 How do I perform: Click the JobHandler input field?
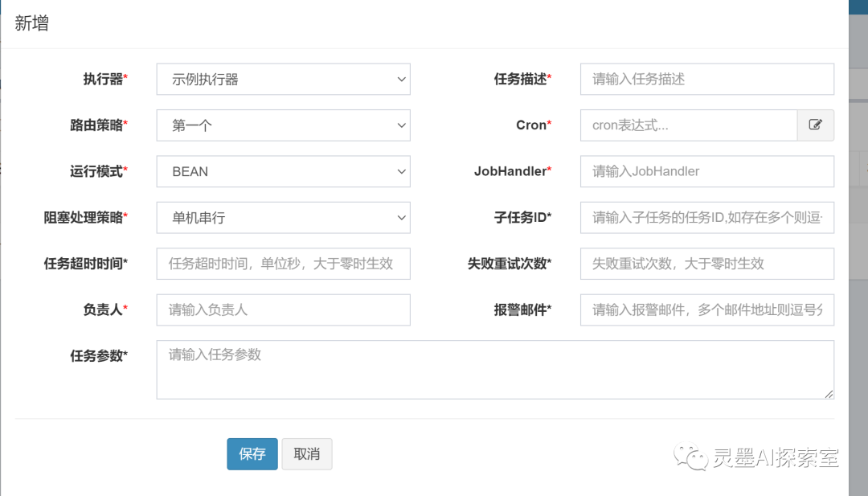pyautogui.click(x=706, y=171)
